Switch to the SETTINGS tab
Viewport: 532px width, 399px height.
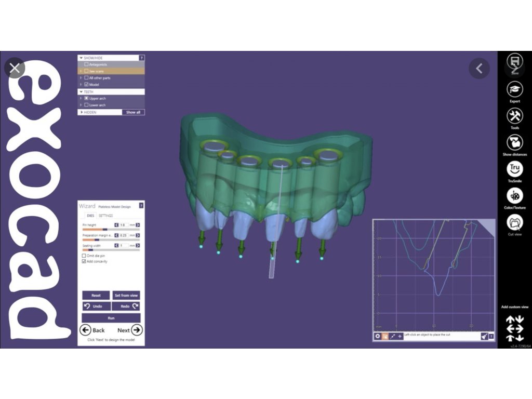[x=105, y=216]
